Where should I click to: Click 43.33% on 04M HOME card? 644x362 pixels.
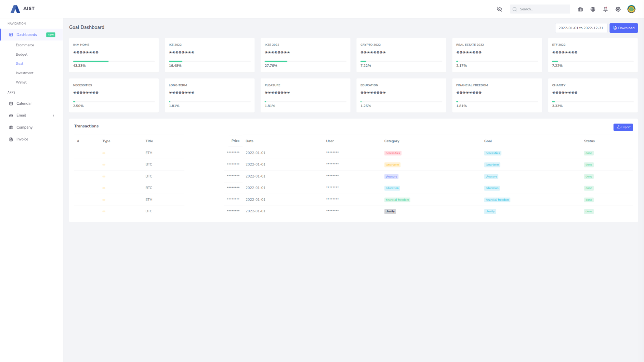79,66
